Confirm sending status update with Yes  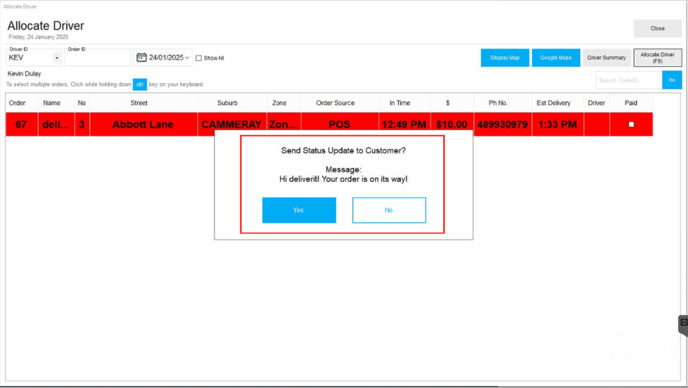tap(299, 210)
